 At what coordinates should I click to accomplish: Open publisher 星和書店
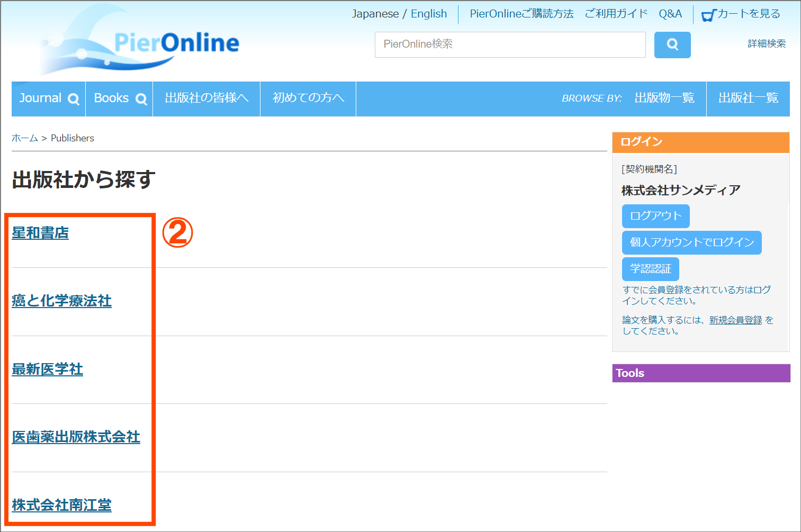point(40,233)
